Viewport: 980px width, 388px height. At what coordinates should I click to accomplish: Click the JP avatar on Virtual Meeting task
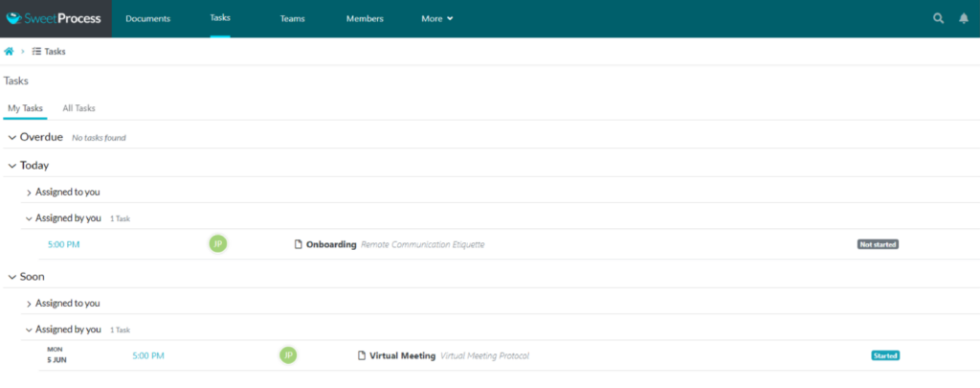288,355
